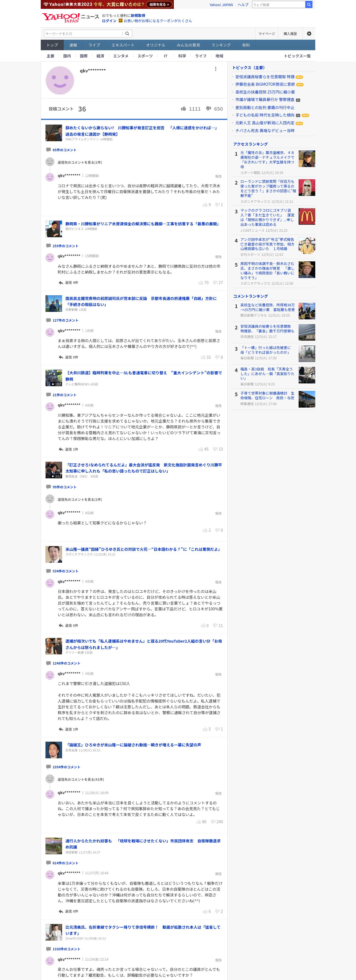Open the エキスパート tab
This screenshot has height=980, width=356.
point(123,45)
